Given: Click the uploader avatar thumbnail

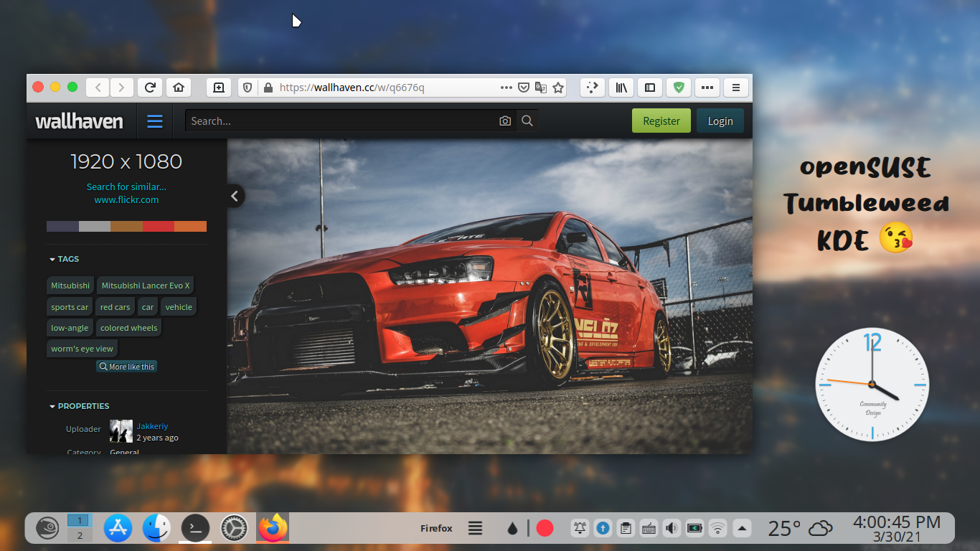Looking at the screenshot, I should pos(121,431).
